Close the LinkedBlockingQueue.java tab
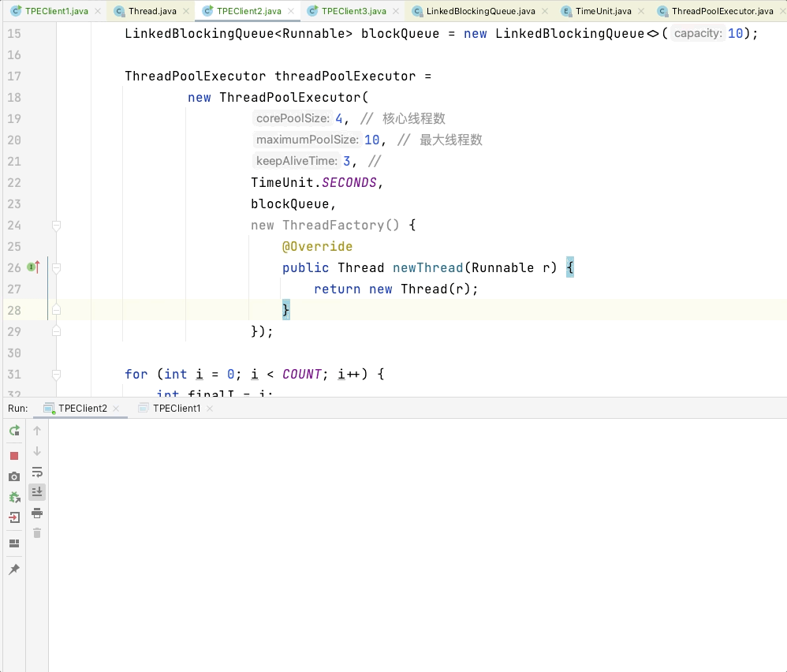Screen dimensions: 787x672 pos(545,11)
